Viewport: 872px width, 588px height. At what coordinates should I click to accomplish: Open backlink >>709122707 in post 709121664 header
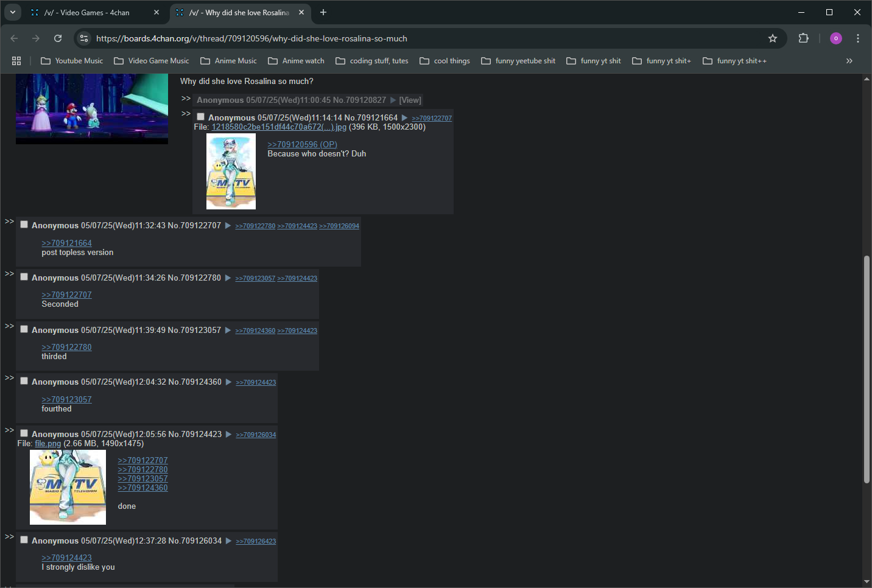pyautogui.click(x=432, y=118)
